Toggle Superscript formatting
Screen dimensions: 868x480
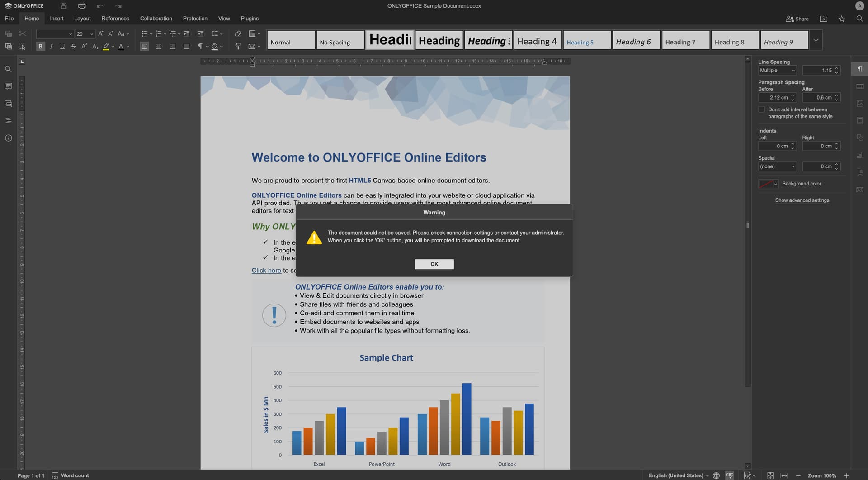pos(84,46)
